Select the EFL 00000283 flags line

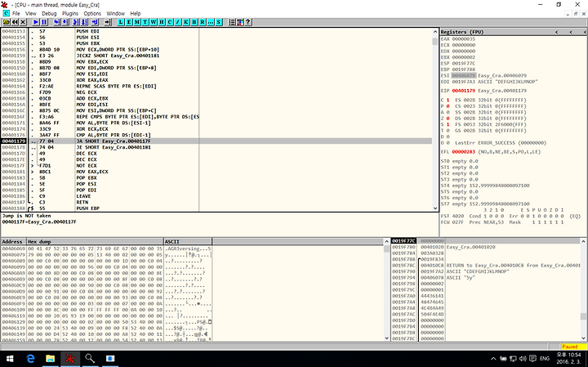coord(491,151)
